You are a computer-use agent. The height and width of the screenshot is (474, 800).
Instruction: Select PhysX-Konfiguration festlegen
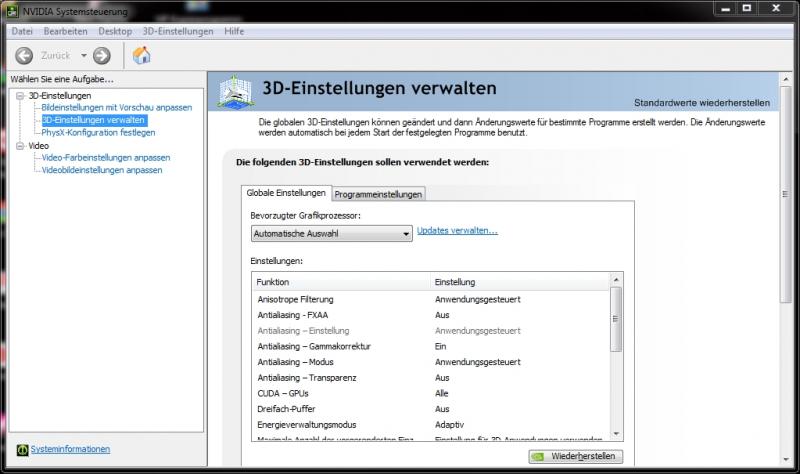(98, 133)
